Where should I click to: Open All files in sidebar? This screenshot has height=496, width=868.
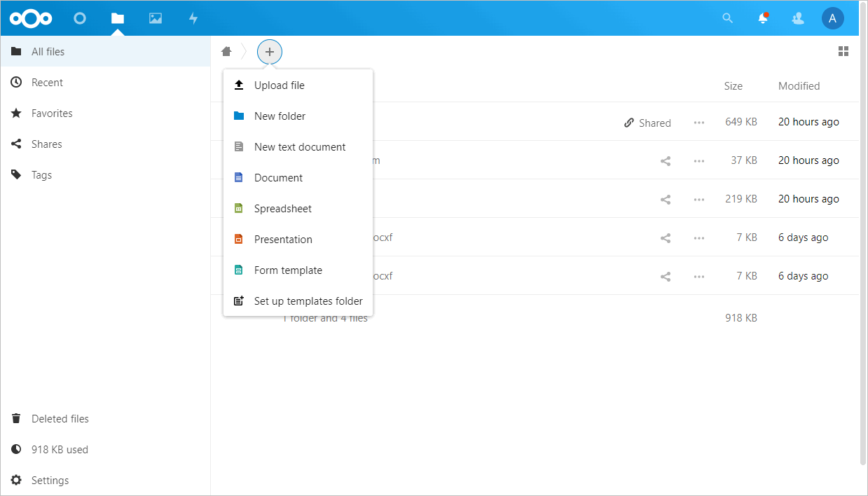105,51
